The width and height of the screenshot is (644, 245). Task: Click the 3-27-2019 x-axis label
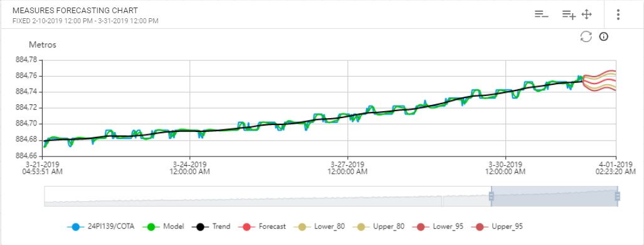[x=347, y=168]
